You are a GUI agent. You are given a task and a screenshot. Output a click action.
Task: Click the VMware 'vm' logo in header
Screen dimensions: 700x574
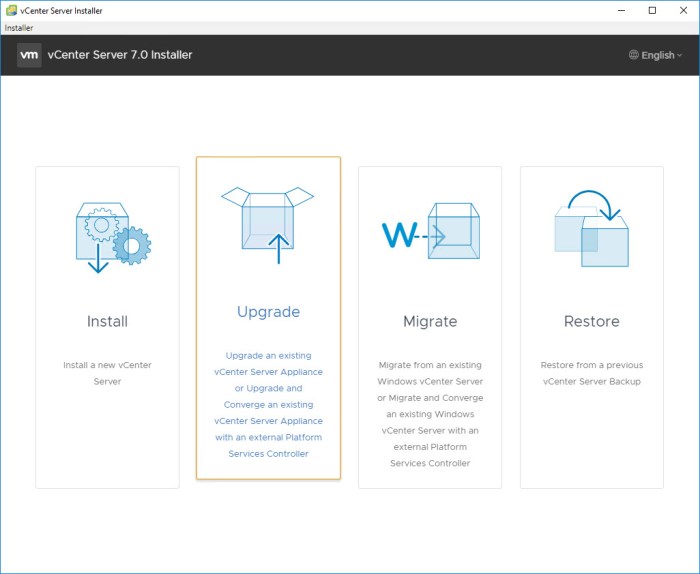point(29,55)
